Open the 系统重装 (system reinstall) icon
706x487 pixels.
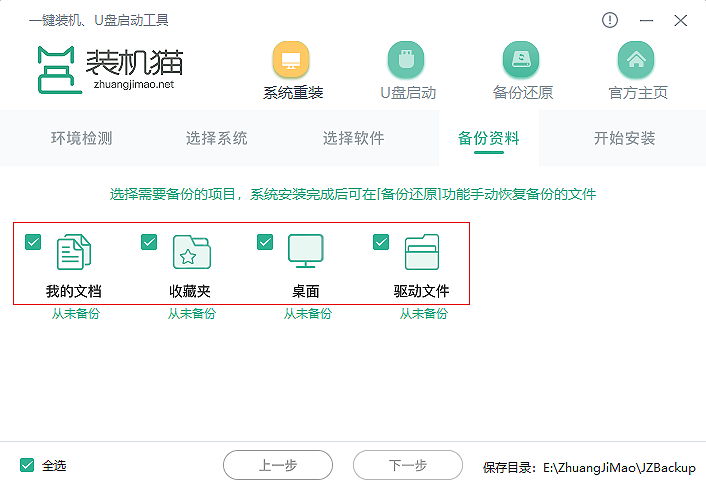tap(291, 60)
